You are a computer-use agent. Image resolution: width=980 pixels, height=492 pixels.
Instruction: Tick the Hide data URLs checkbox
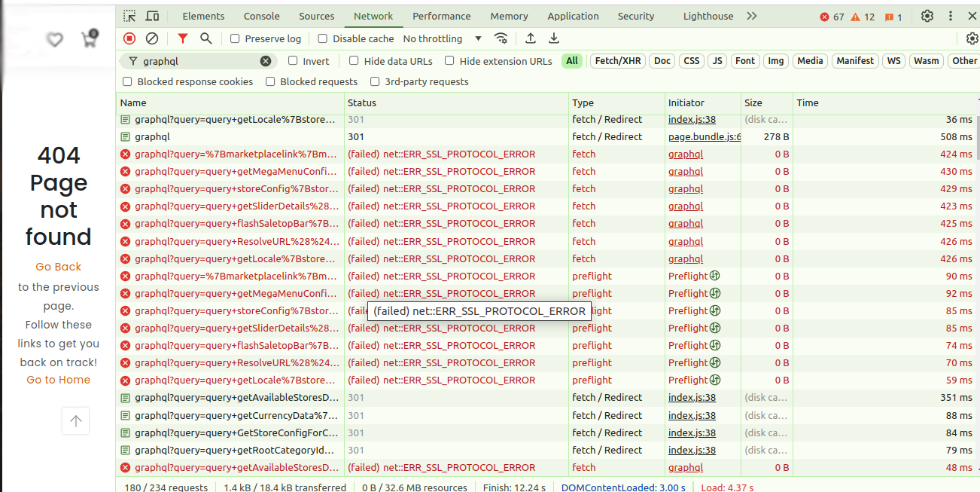pos(354,61)
